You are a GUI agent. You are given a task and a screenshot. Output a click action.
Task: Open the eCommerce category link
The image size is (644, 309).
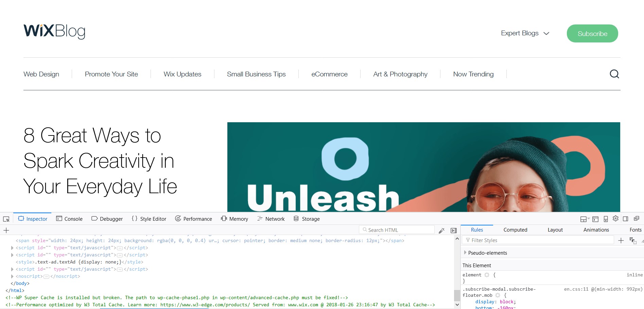(329, 74)
